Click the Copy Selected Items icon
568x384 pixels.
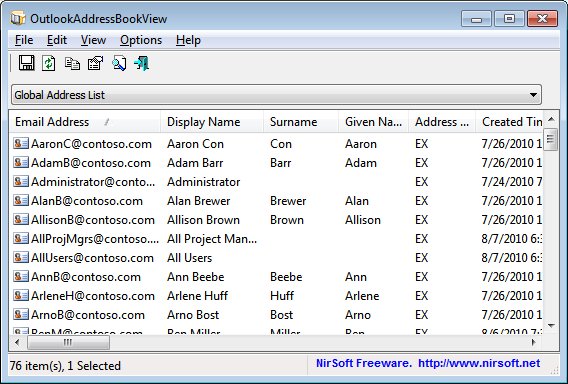coord(72,63)
